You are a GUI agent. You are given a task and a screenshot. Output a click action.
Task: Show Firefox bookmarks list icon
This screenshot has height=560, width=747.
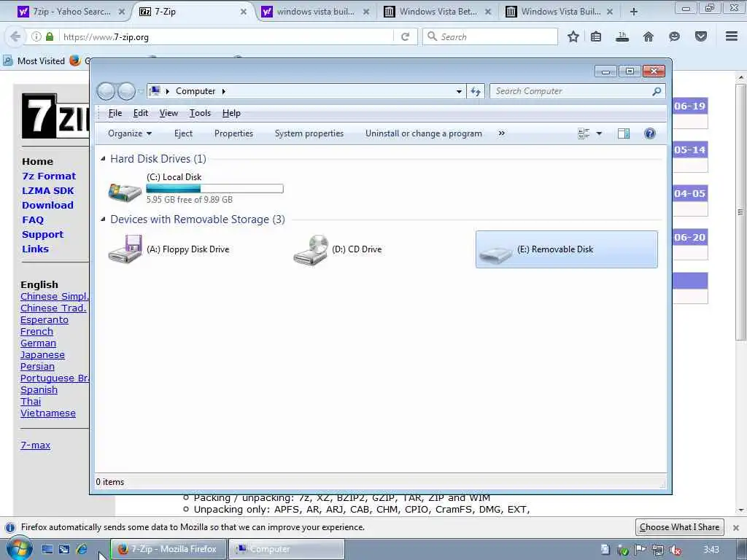(596, 36)
